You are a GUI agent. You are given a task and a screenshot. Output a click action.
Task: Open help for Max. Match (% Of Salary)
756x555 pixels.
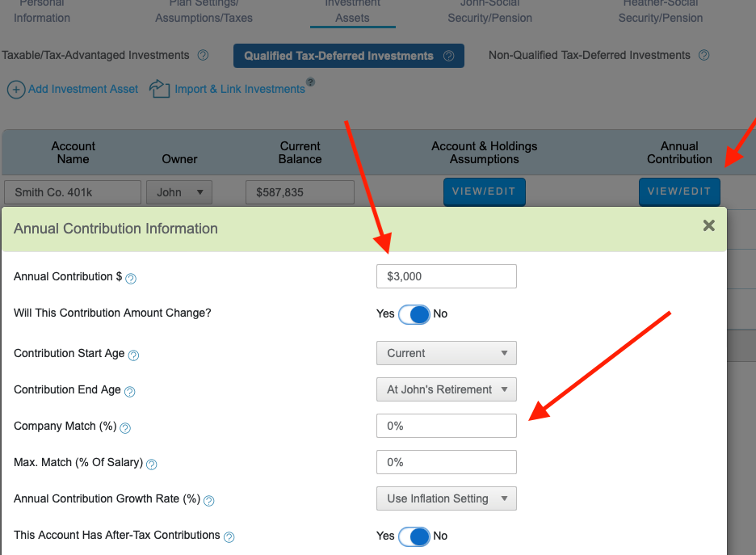tap(151, 463)
